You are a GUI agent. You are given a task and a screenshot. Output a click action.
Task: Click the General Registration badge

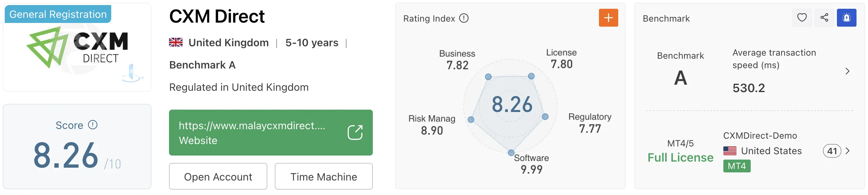(58, 14)
